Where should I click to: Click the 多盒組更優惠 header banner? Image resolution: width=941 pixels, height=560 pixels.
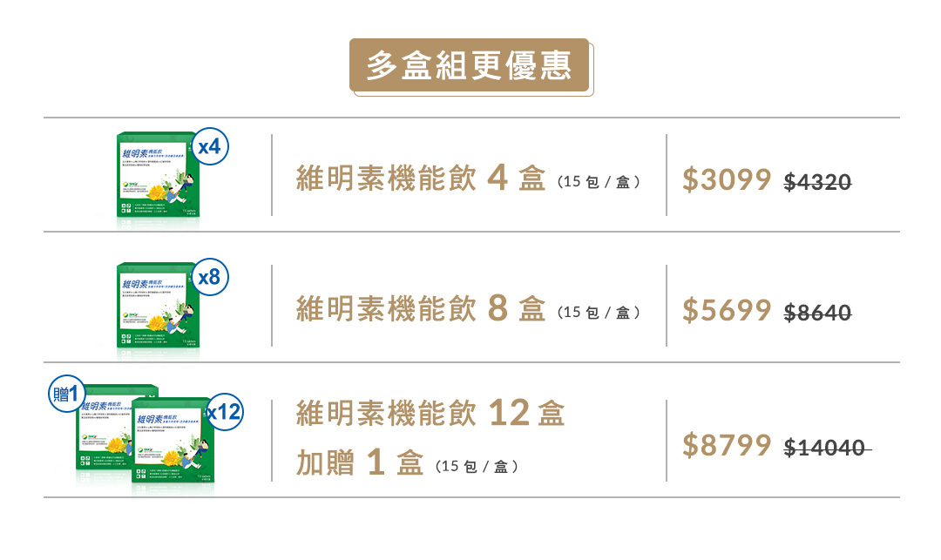[x=470, y=66]
